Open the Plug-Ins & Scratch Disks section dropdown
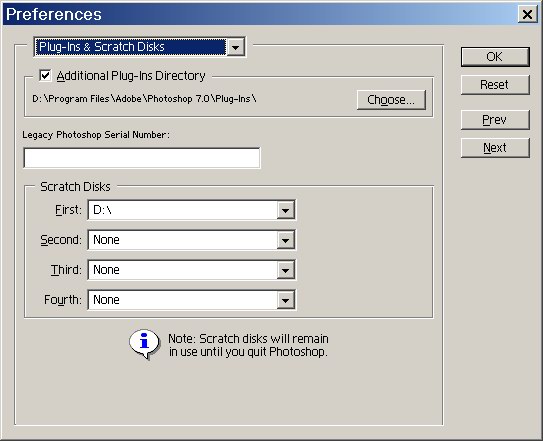The image size is (543, 441). (140, 47)
